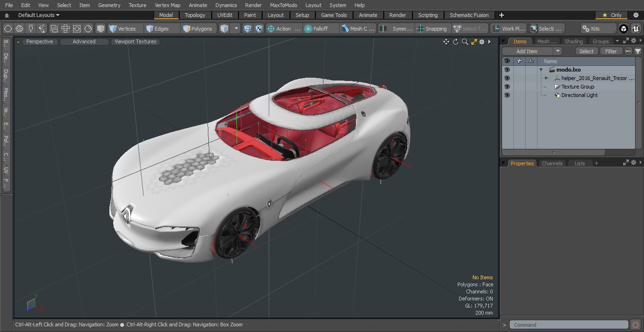Image resolution: width=644 pixels, height=332 pixels.
Task: Click the Command input field
Action: 569,325
